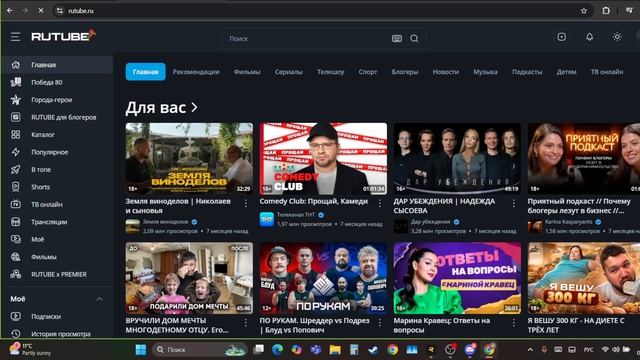The width and height of the screenshot is (640, 360).
Task: Collapse the Моё section chevron
Action: point(99,299)
